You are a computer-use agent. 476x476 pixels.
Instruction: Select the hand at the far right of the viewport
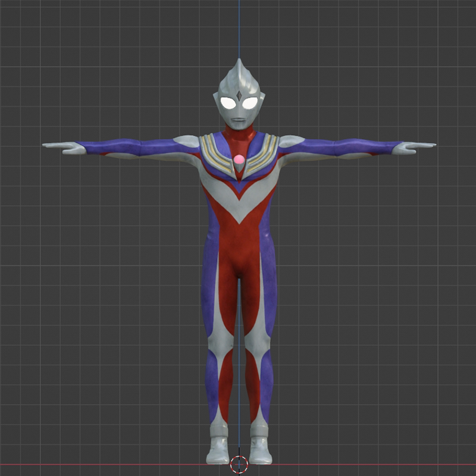click(414, 148)
